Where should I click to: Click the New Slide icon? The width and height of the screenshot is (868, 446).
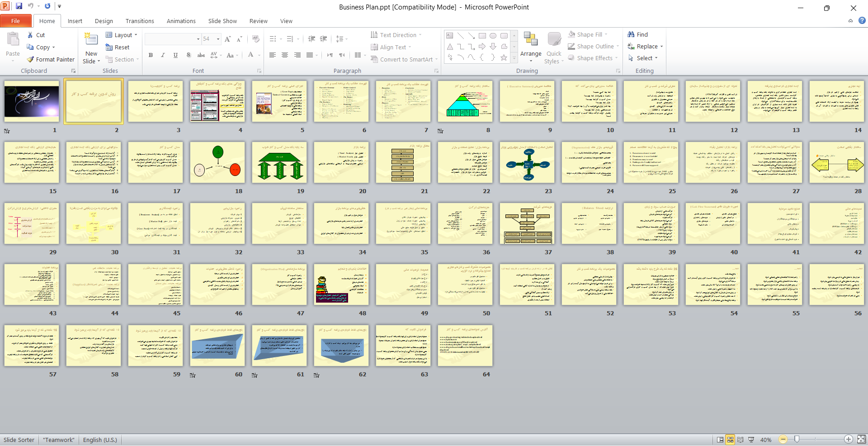point(91,39)
